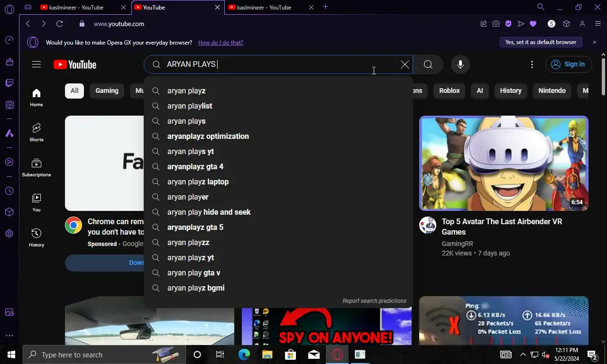Open Extensions cube icon in Opera sidebar
Image resolution: width=607 pixels, height=364 pixels.
point(9,212)
